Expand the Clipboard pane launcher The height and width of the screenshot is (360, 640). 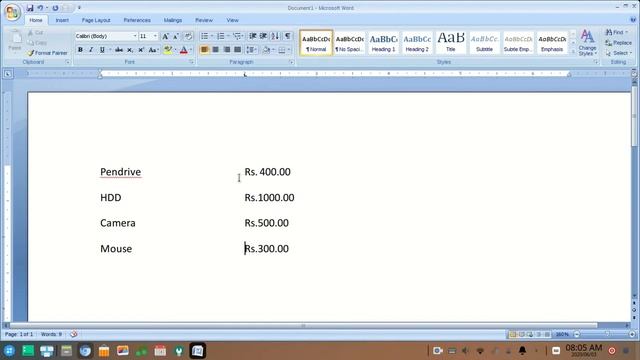67,62
